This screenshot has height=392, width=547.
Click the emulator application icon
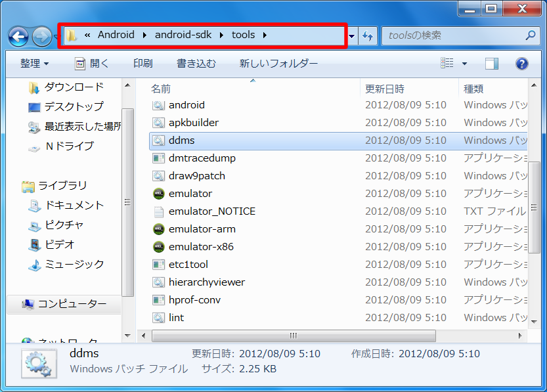point(158,194)
